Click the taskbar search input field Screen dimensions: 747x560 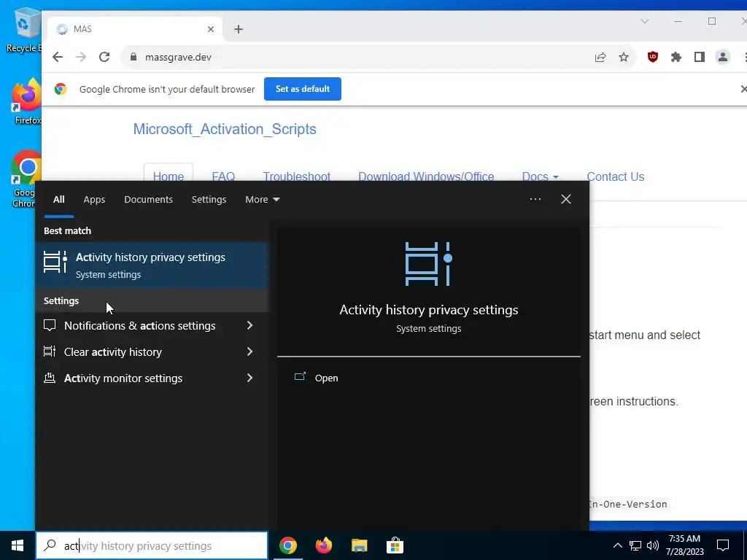click(152, 545)
